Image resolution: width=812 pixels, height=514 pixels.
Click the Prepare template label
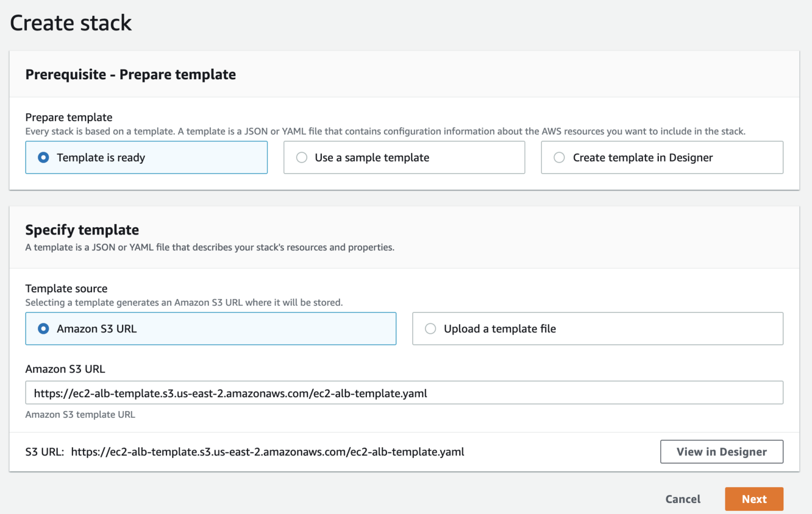[69, 117]
